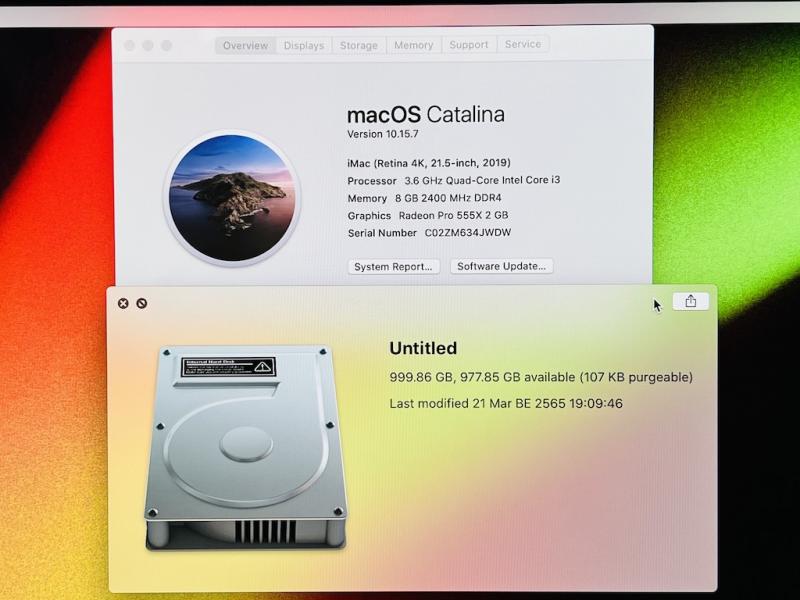Click the serial number C02ZM634JWDW
Image resolution: width=800 pixels, height=600 pixels.
coord(468,233)
